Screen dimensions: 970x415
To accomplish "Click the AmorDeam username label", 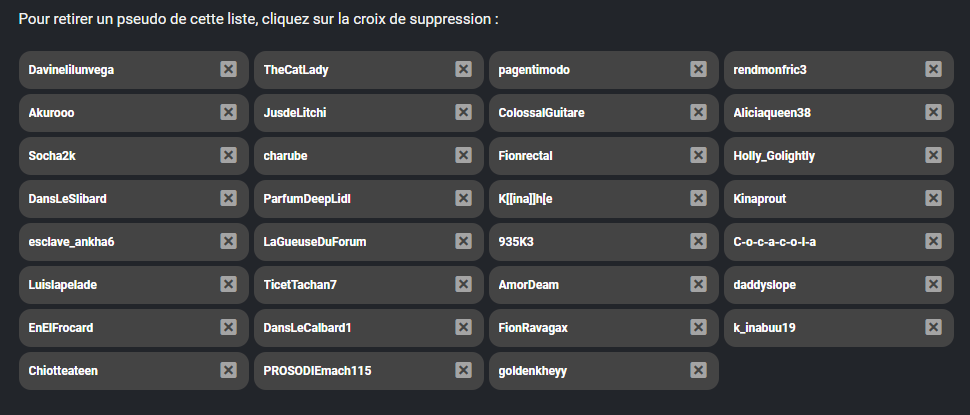I will 529,285.
